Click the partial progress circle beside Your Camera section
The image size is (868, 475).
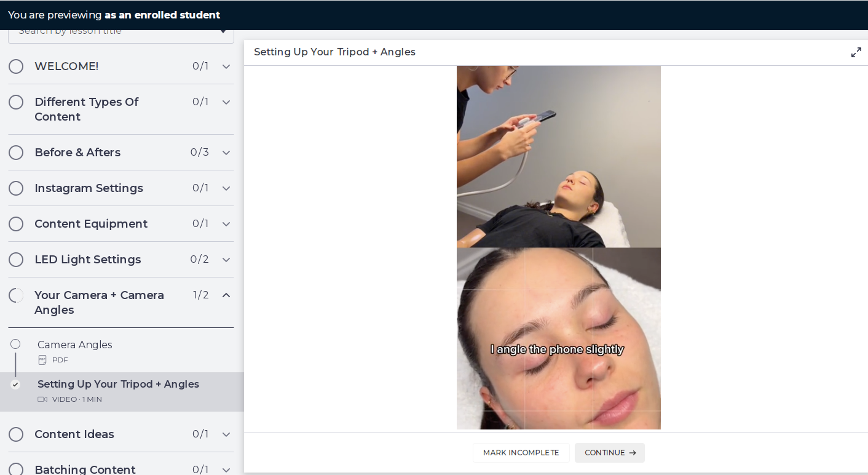point(16,295)
